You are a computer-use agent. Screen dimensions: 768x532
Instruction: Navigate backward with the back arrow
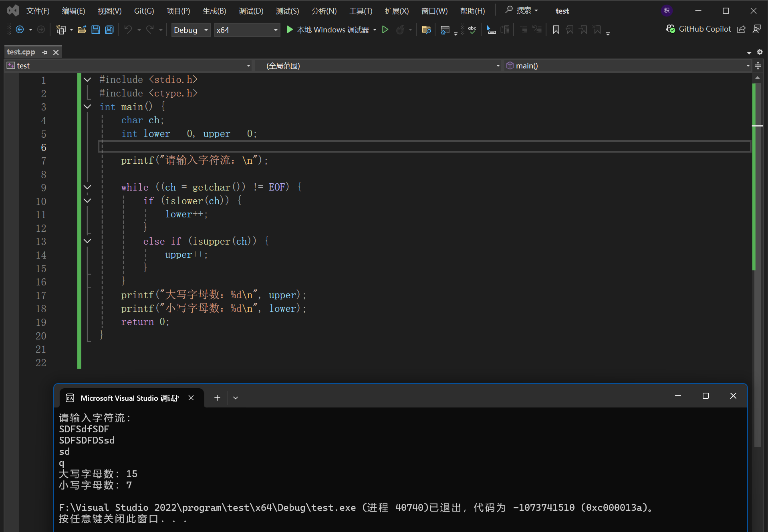[x=20, y=30]
